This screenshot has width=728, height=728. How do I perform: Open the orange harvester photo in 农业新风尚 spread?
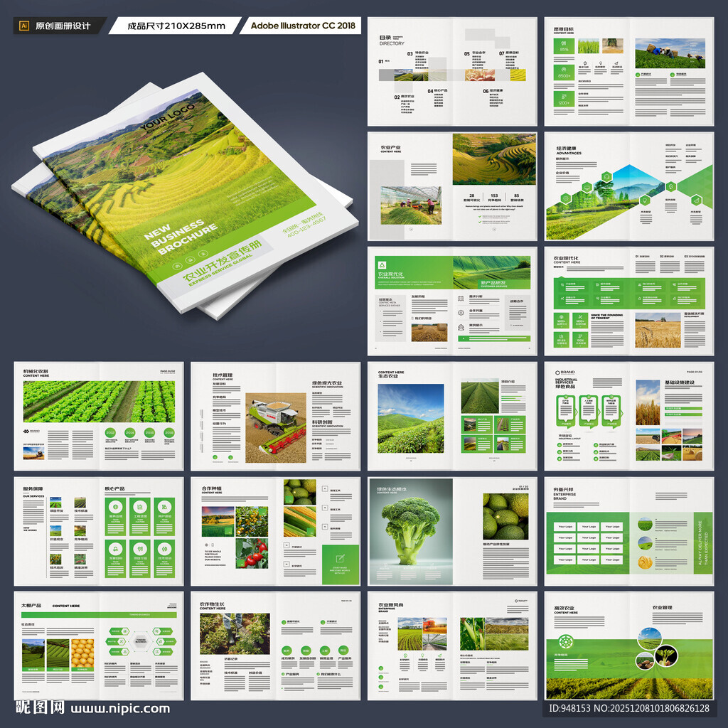point(434,626)
